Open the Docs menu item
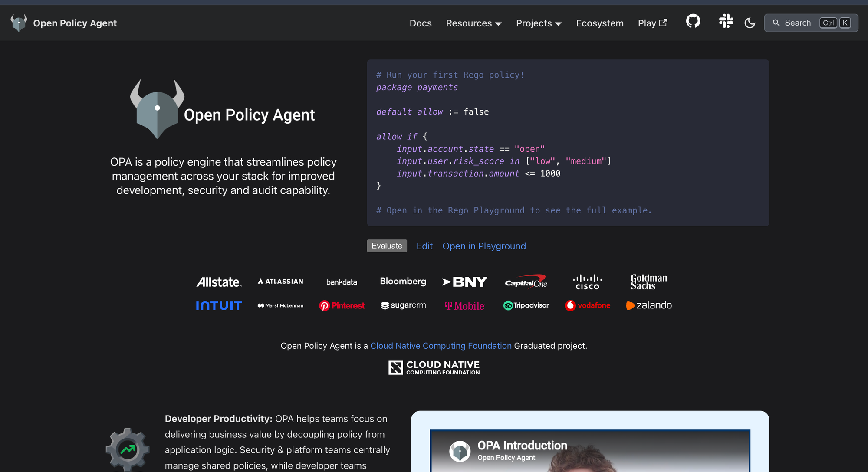Screen dimensions: 868x472 point(421,23)
